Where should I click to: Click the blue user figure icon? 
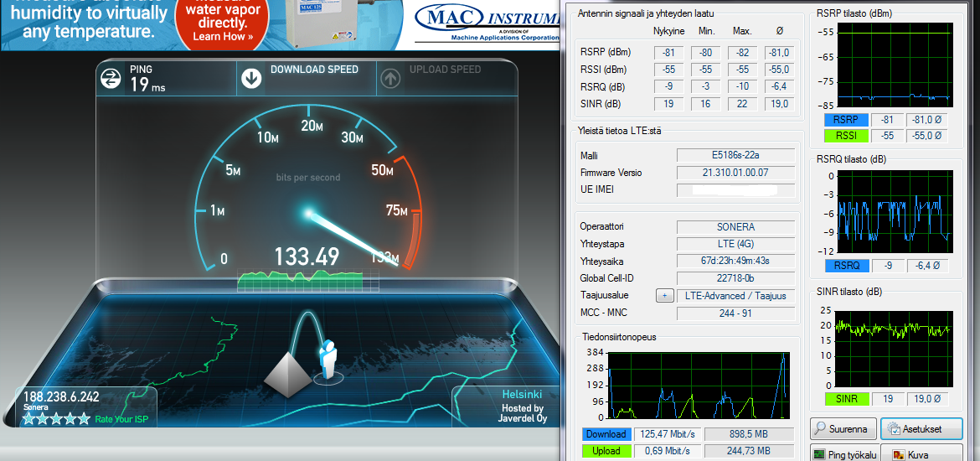coord(328,360)
